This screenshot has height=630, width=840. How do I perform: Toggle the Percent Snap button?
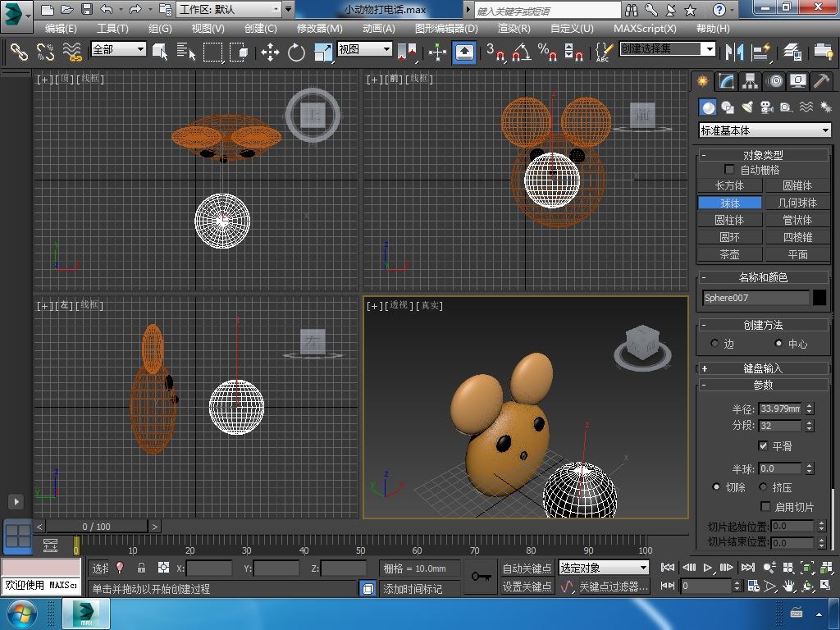point(547,52)
